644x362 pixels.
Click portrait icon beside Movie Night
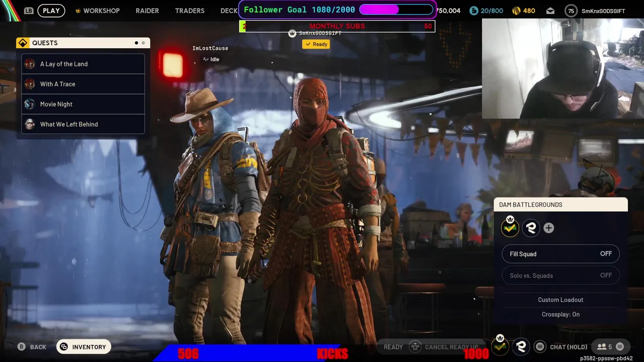[30, 104]
